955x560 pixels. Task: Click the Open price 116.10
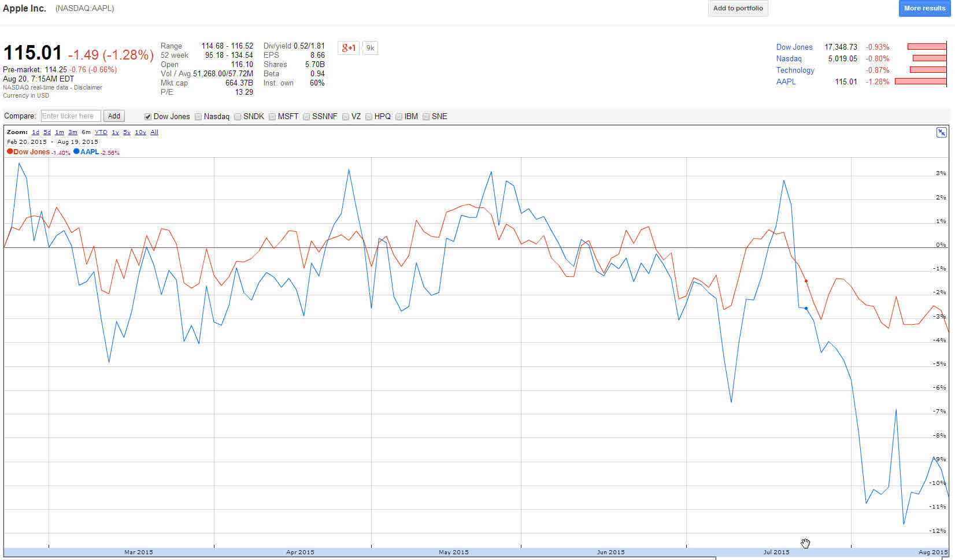[x=242, y=65]
